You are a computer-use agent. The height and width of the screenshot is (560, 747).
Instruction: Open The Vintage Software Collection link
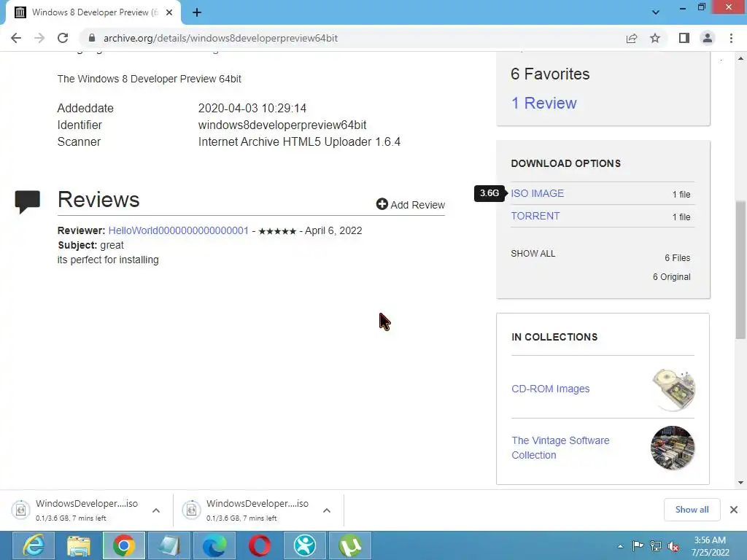[560, 448]
